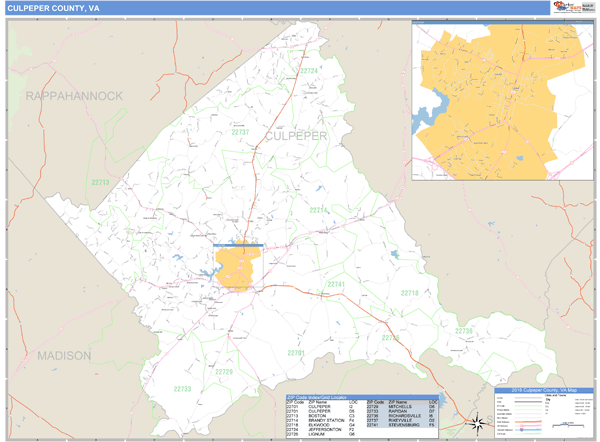Screen dimensions: 600x442
Task: Click the title 'CULPEPER COUNTY, VA'
Action: (53, 8)
